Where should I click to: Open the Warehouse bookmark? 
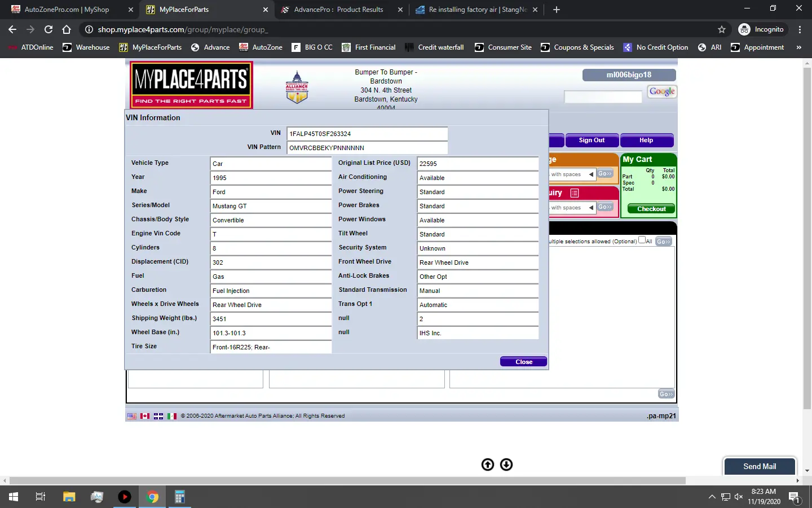tap(86, 47)
